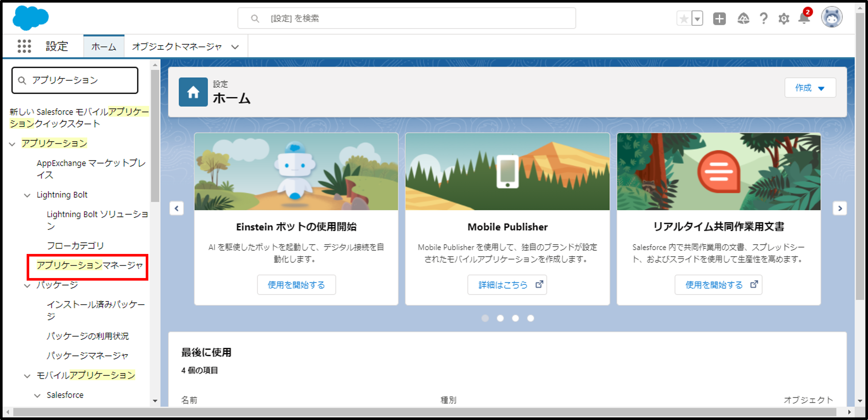Collapse the Lightning Bolt tree node
The image size is (868, 420).
pyautogui.click(x=27, y=195)
